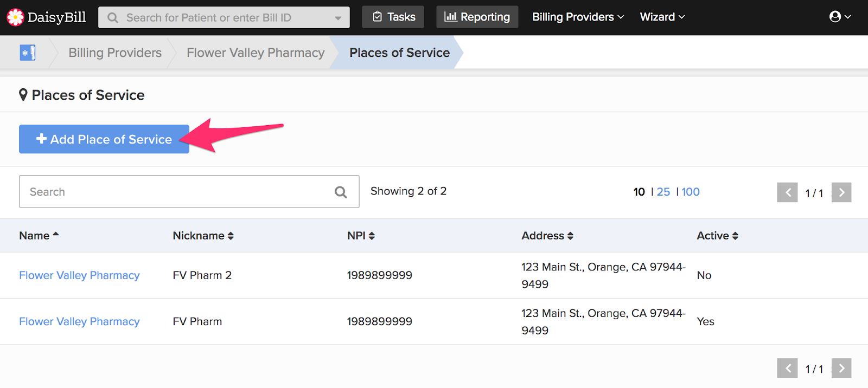Open the Wizard dropdown menu

point(662,17)
